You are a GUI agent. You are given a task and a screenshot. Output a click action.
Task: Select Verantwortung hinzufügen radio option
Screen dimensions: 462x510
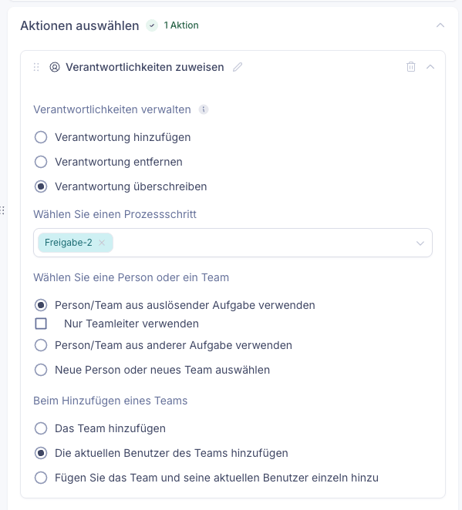[41, 137]
